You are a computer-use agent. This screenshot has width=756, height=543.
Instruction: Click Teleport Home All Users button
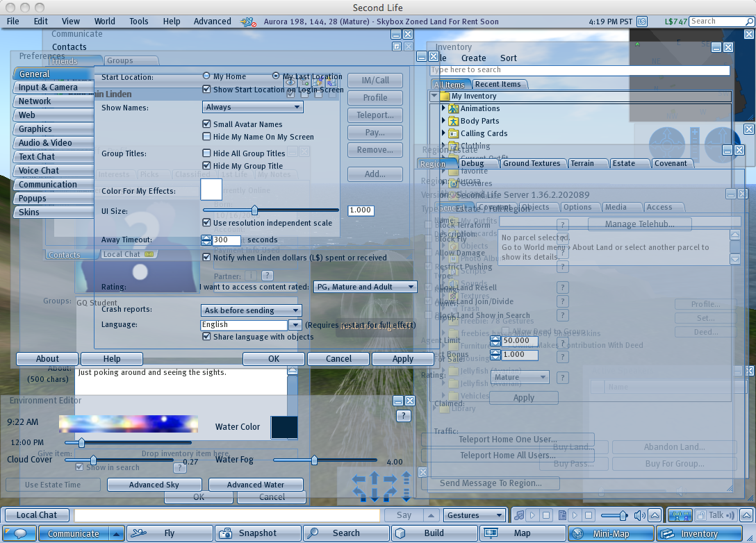pyautogui.click(x=508, y=456)
